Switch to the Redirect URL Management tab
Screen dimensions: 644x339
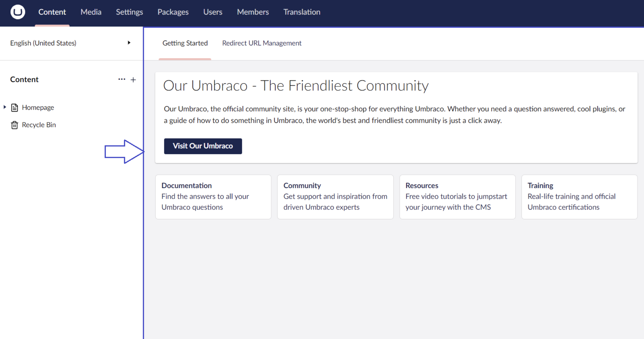pos(261,43)
